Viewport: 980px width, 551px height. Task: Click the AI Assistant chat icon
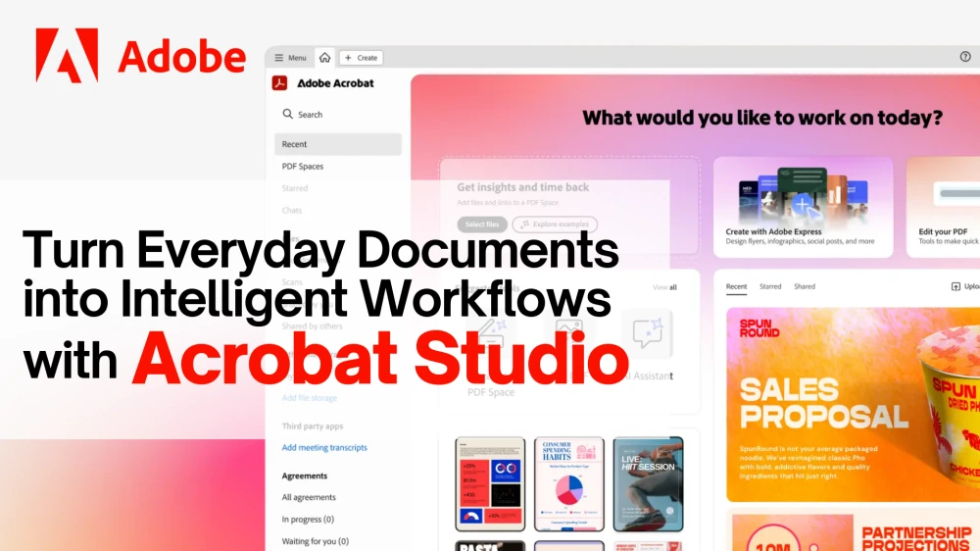click(647, 332)
